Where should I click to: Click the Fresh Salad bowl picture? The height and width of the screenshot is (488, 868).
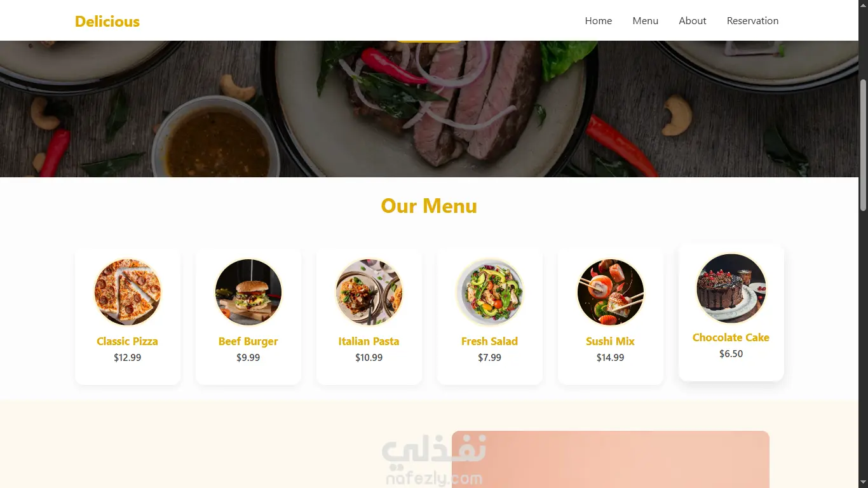click(490, 292)
